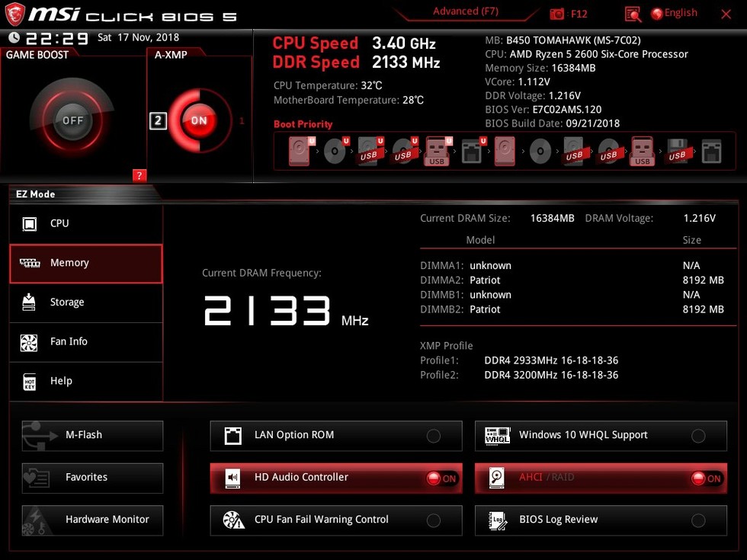The width and height of the screenshot is (747, 560).
Task: Select the legacy network boot icon
Action: [x=711, y=152]
